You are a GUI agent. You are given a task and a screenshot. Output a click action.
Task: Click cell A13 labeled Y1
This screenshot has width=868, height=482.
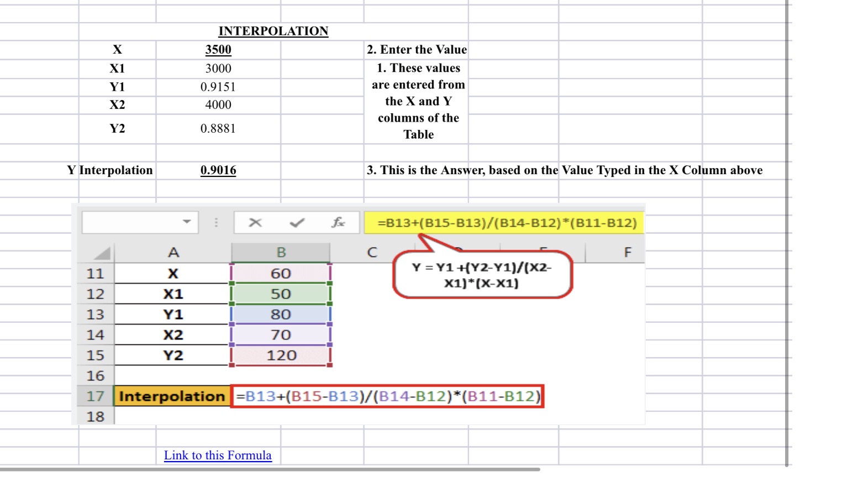(x=173, y=315)
